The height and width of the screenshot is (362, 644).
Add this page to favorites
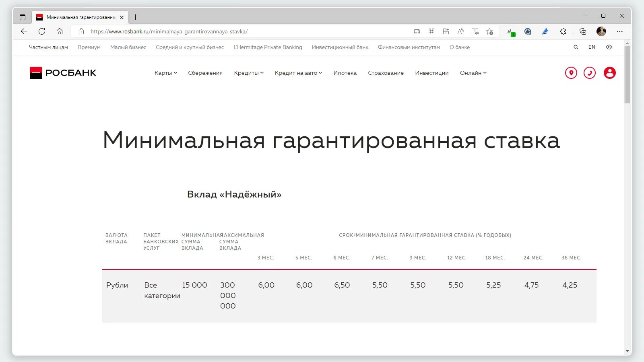pos(489,31)
